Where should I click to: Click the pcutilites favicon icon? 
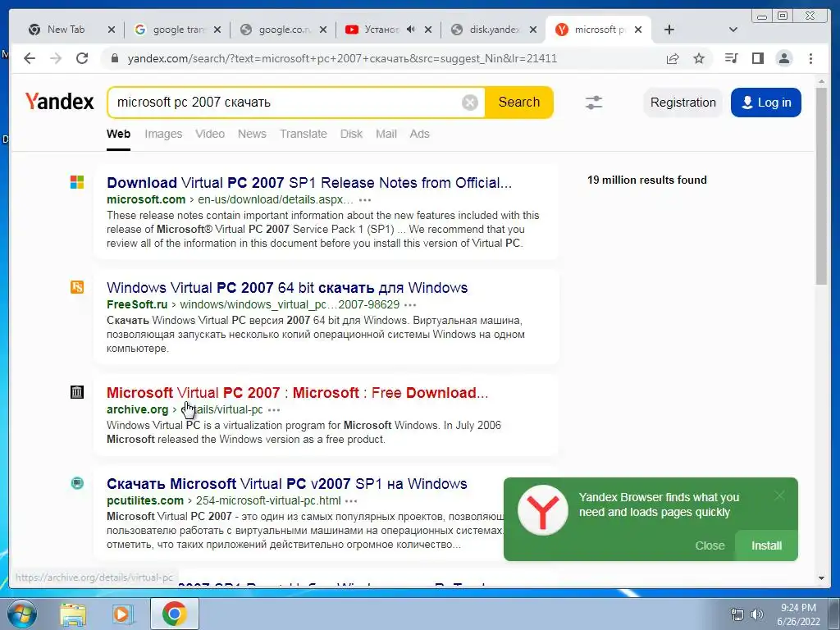tap(77, 483)
